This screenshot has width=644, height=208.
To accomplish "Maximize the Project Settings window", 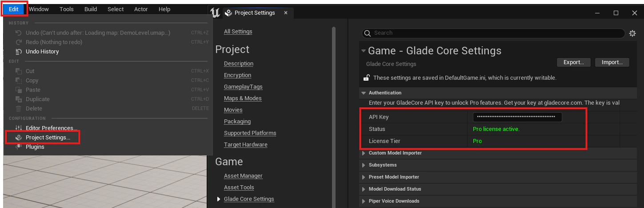I will click(x=616, y=13).
